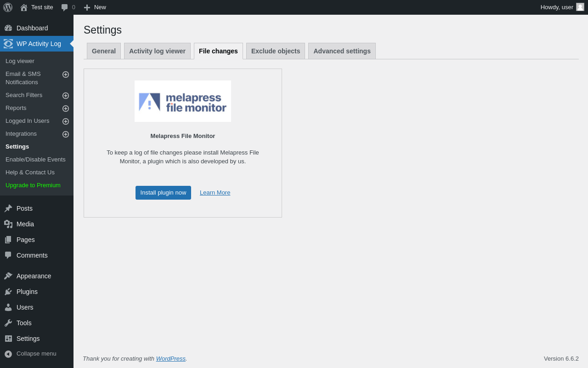588x368 pixels.
Task: Click the Plugins plug icon
Action: click(8, 292)
